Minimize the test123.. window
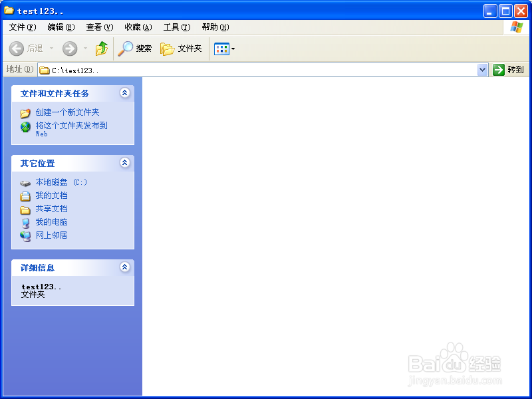The height and width of the screenshot is (399, 532). [490, 11]
